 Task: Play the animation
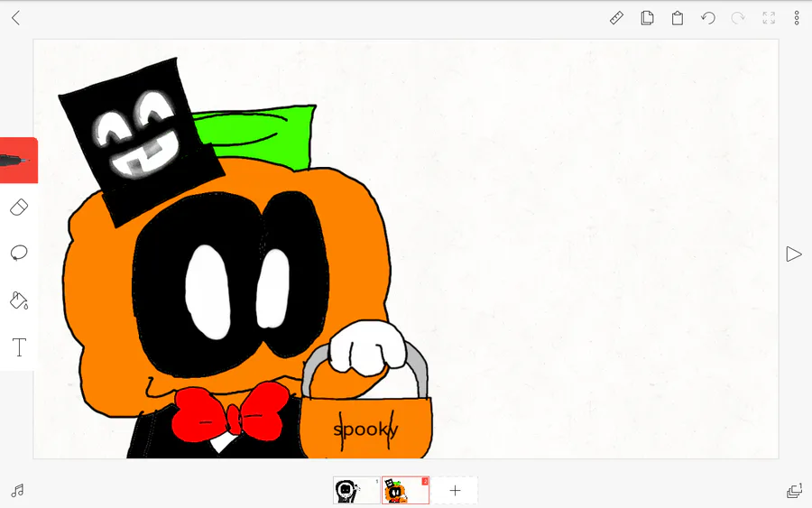pyautogui.click(x=793, y=254)
